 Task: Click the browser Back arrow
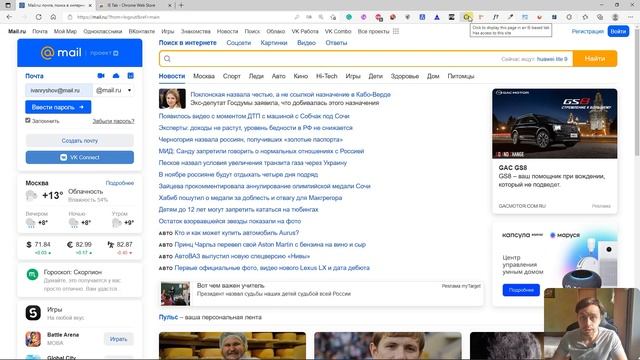pyautogui.click(x=9, y=17)
